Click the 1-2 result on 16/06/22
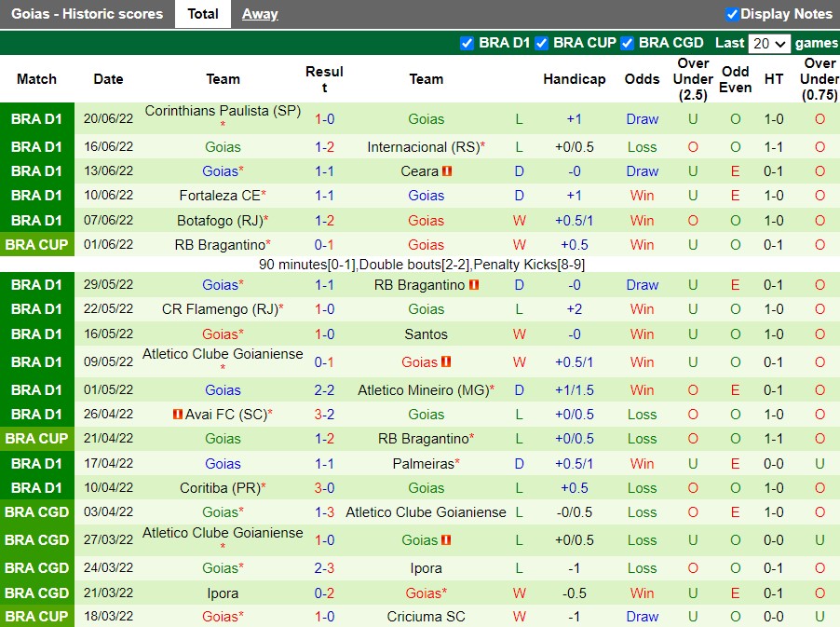The height and width of the screenshot is (627, 840). click(x=325, y=147)
